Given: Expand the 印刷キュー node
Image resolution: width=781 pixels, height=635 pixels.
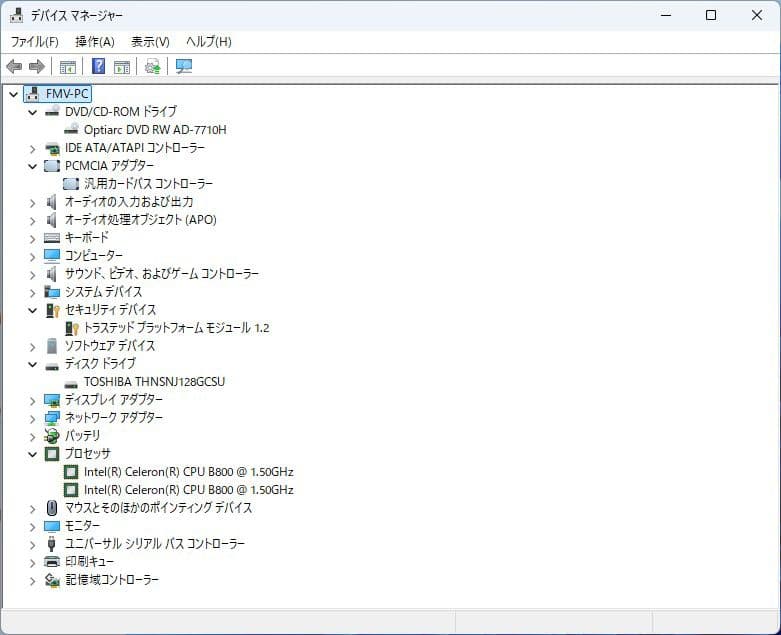Looking at the screenshot, I should pos(32,563).
